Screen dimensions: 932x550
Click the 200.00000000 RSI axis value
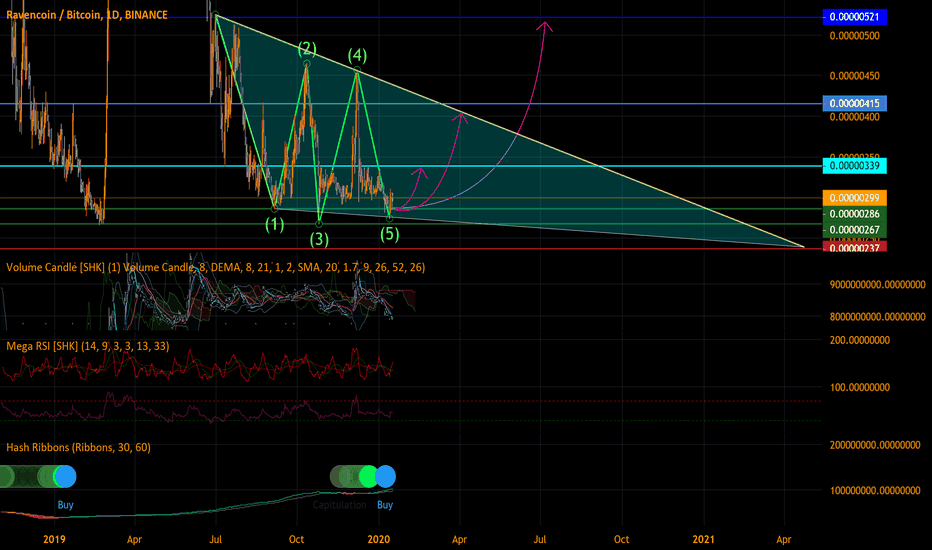pyautogui.click(x=860, y=340)
